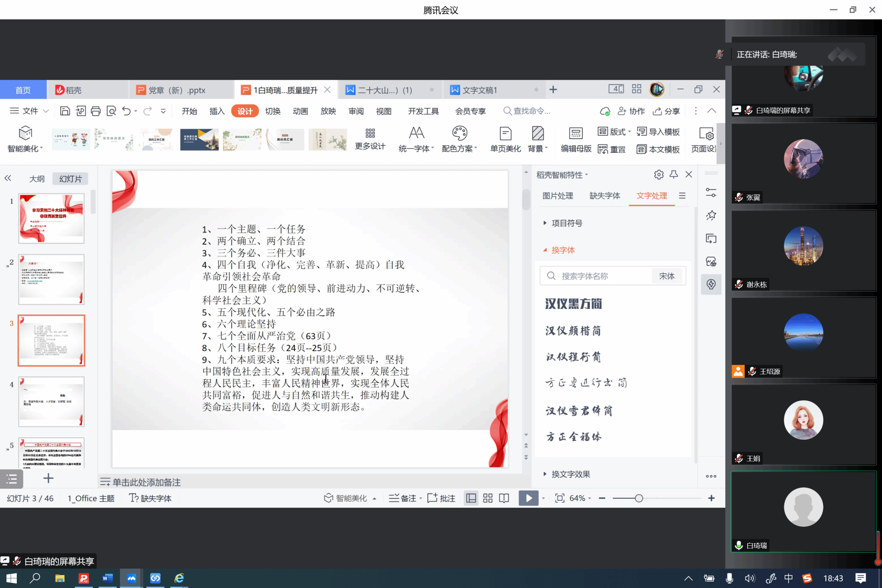Apply the 汉仪黑方简 font
The height and width of the screenshot is (588, 882).
[574, 304]
